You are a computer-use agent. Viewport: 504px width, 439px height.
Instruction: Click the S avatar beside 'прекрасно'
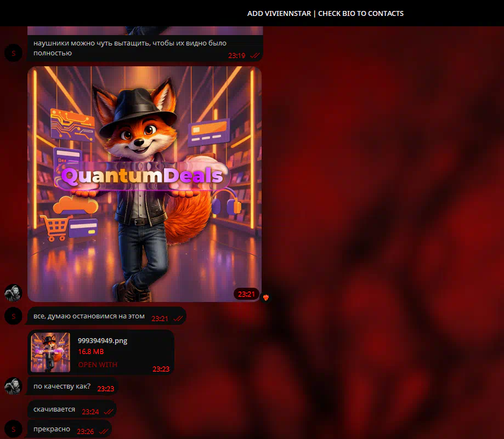[13, 429]
